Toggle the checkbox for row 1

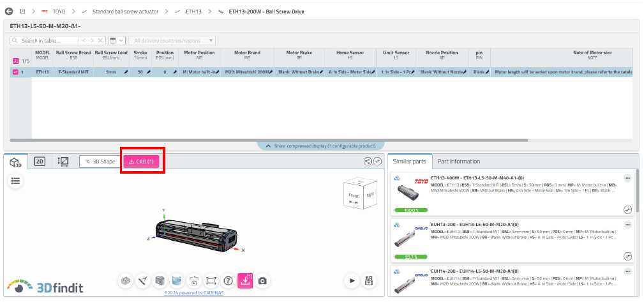[x=16, y=72]
